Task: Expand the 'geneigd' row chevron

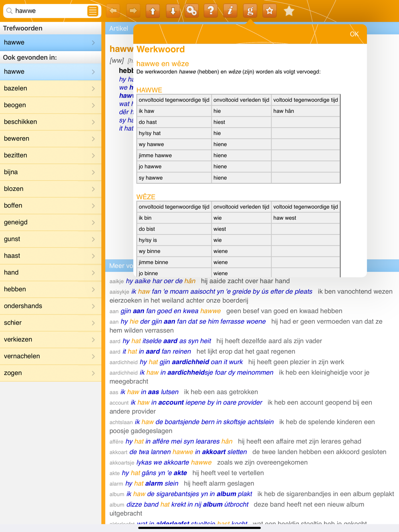Action: pyautogui.click(x=93, y=223)
